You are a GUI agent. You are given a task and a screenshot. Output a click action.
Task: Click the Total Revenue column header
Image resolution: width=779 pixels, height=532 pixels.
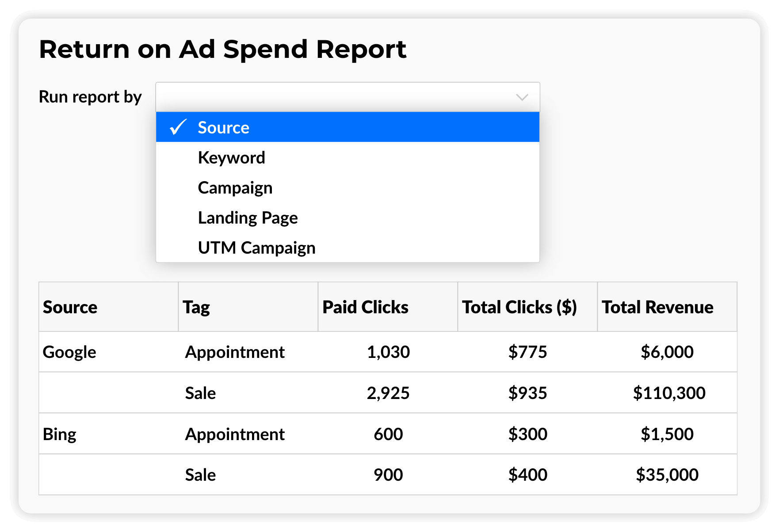click(657, 307)
